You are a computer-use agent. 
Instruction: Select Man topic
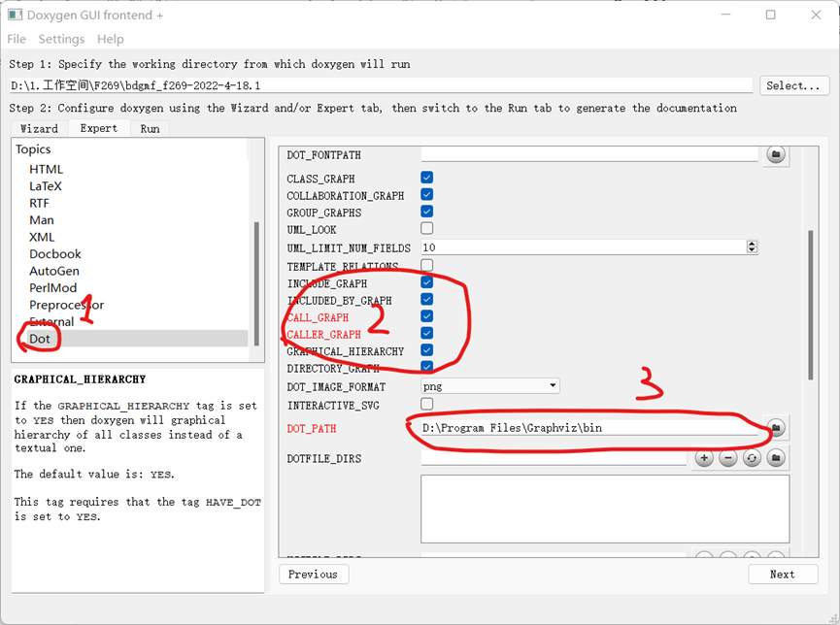point(41,220)
